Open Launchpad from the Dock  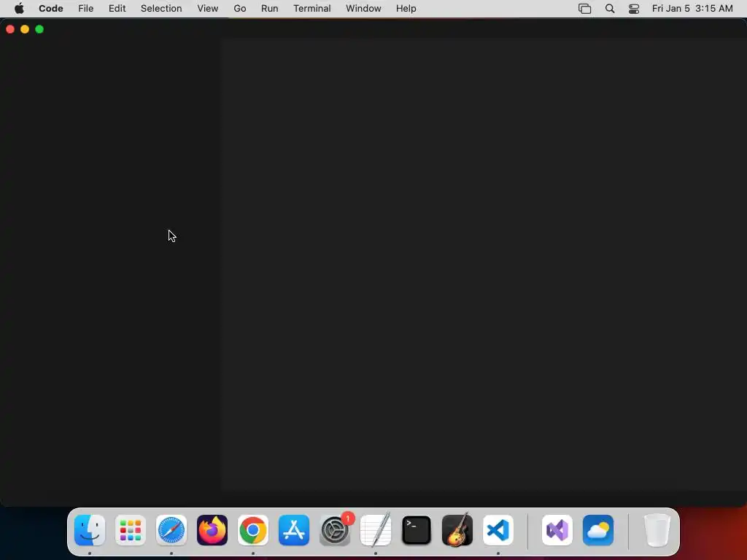pos(131,530)
